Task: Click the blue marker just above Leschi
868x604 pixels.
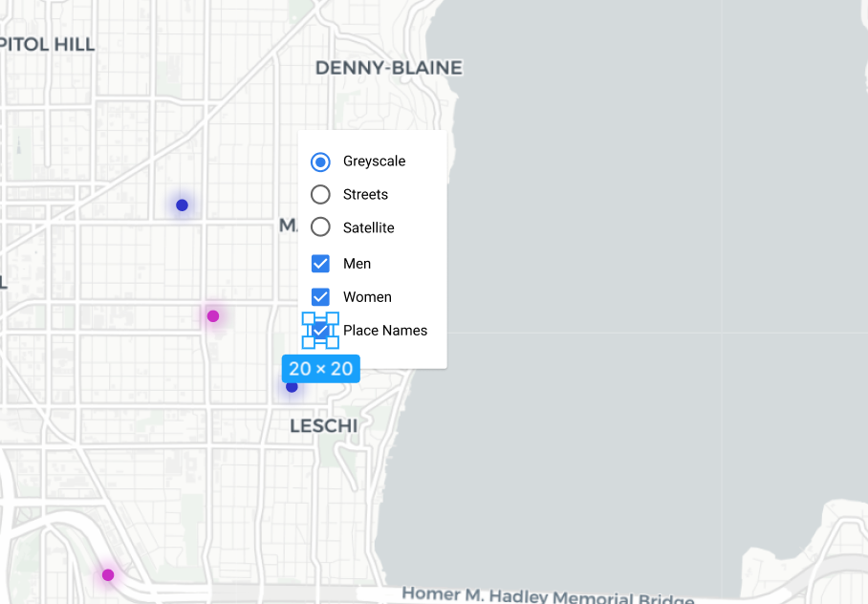Action: [x=292, y=387]
